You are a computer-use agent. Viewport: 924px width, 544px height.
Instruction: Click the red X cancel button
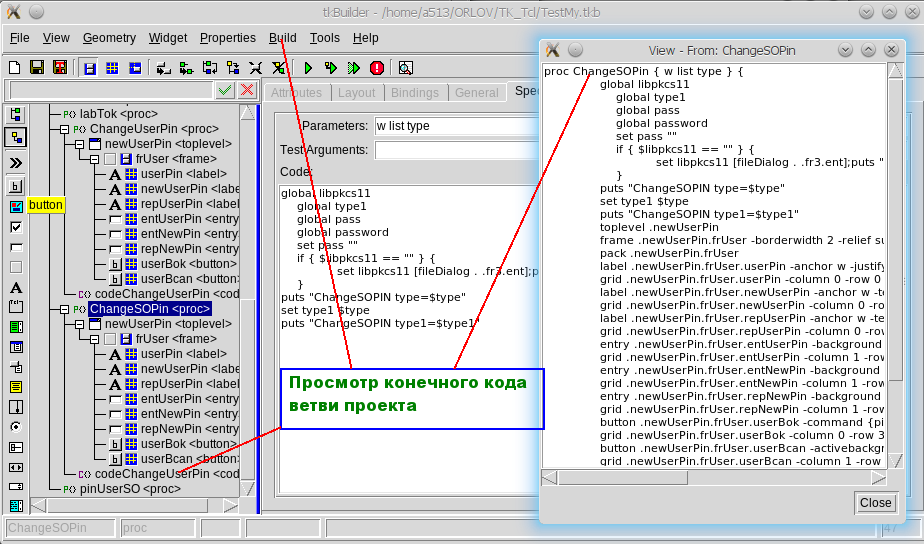coord(248,90)
